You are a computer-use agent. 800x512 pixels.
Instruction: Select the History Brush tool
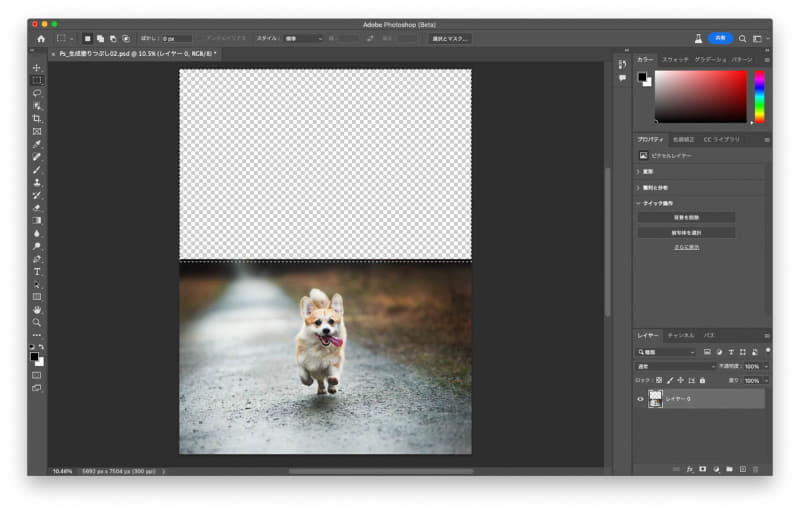pyautogui.click(x=37, y=195)
